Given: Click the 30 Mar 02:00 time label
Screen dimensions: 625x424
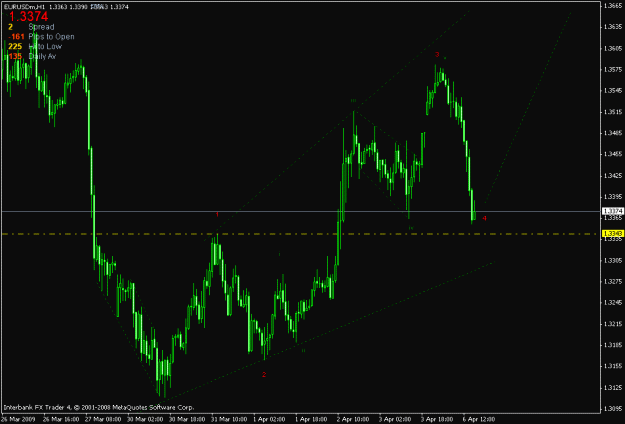Looking at the screenshot, I should [143, 419].
